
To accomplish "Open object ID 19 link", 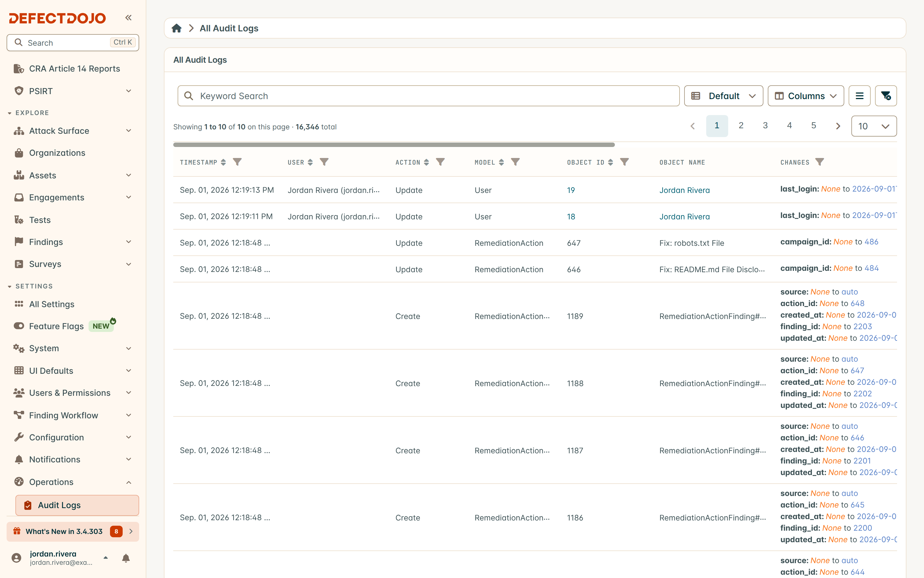I will click(571, 190).
